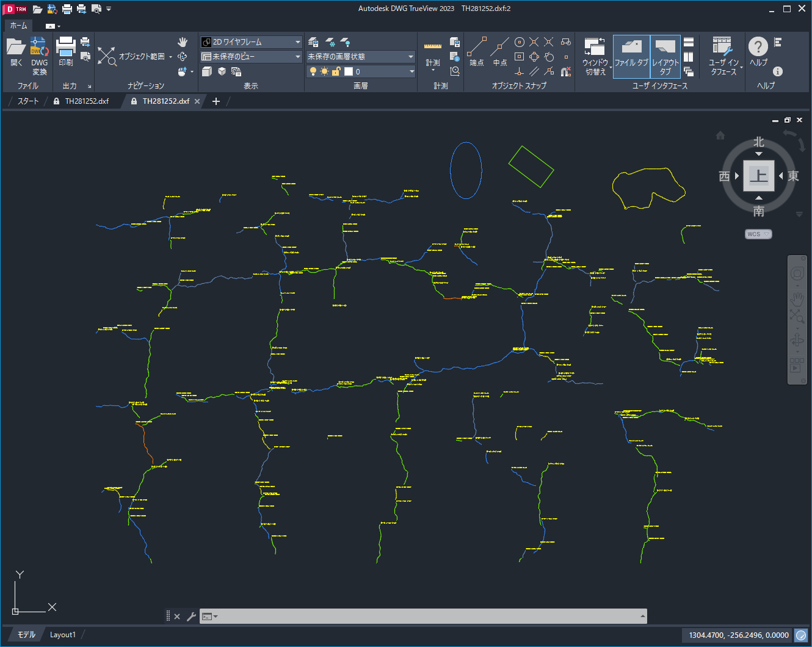Click the white layer color swatch
The image size is (812, 647).
click(x=349, y=71)
